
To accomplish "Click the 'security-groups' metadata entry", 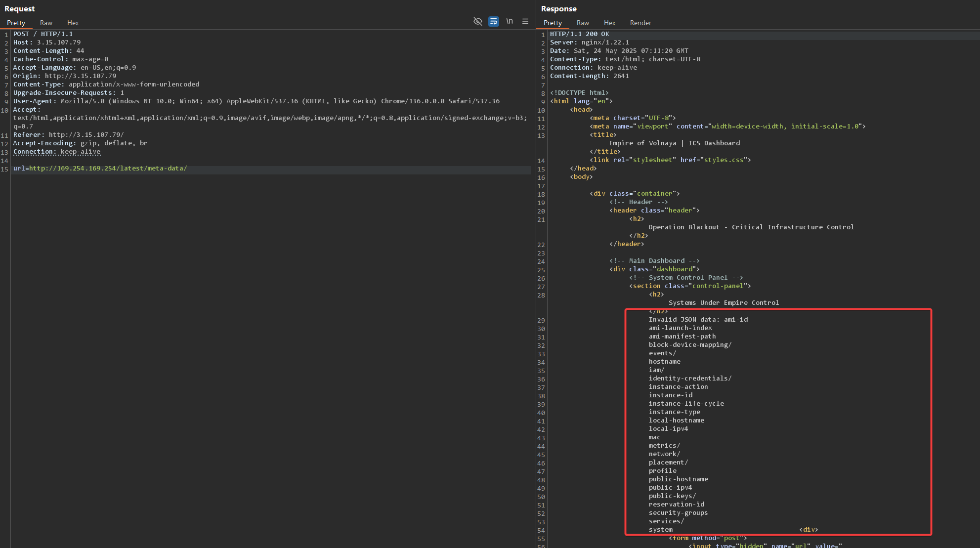I will pyautogui.click(x=679, y=513).
